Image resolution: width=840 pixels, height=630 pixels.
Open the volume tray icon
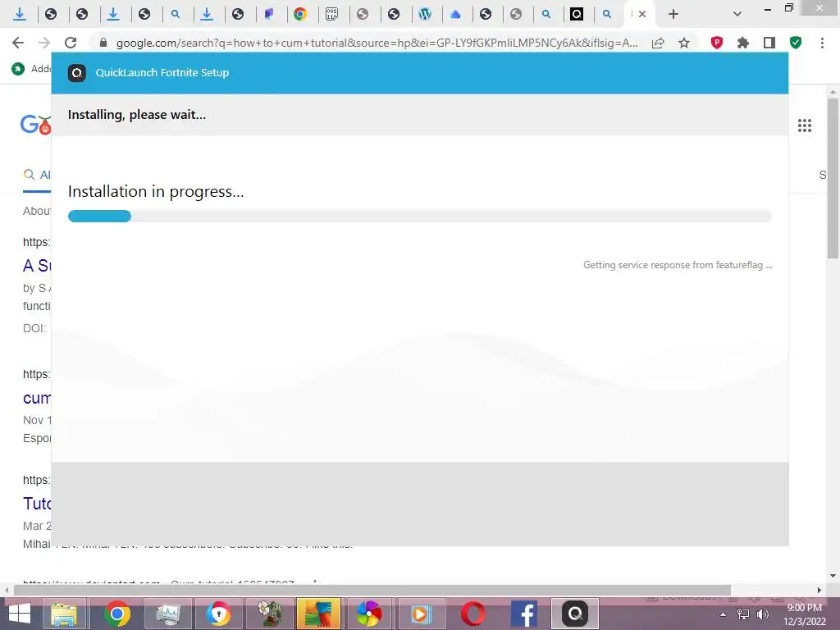click(762, 614)
